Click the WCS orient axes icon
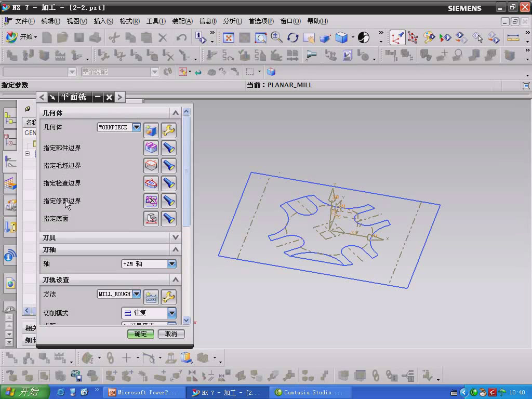This screenshot has height=399, width=532. (397, 37)
